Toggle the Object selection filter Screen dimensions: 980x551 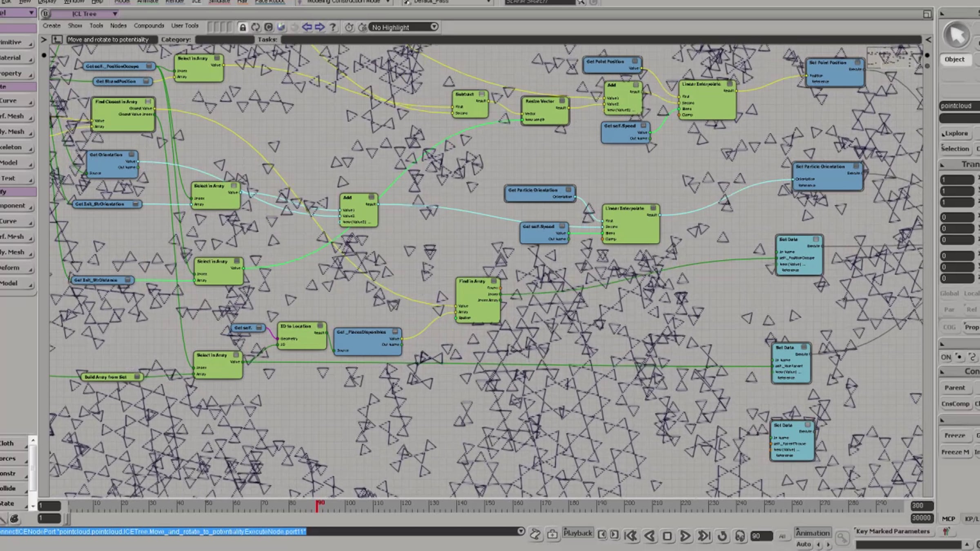tap(955, 60)
